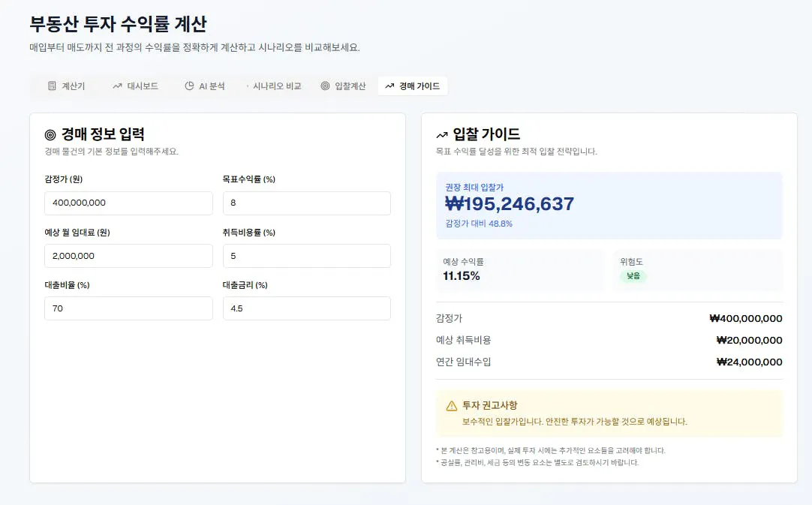Go to the 입찰계산 tab

[344, 86]
